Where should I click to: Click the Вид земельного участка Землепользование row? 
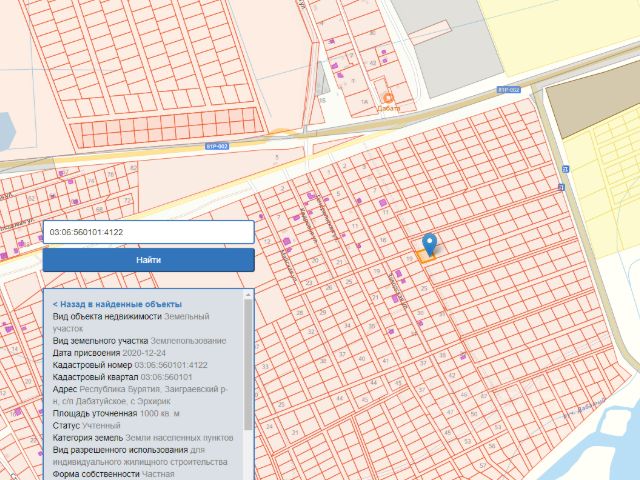pos(139,340)
